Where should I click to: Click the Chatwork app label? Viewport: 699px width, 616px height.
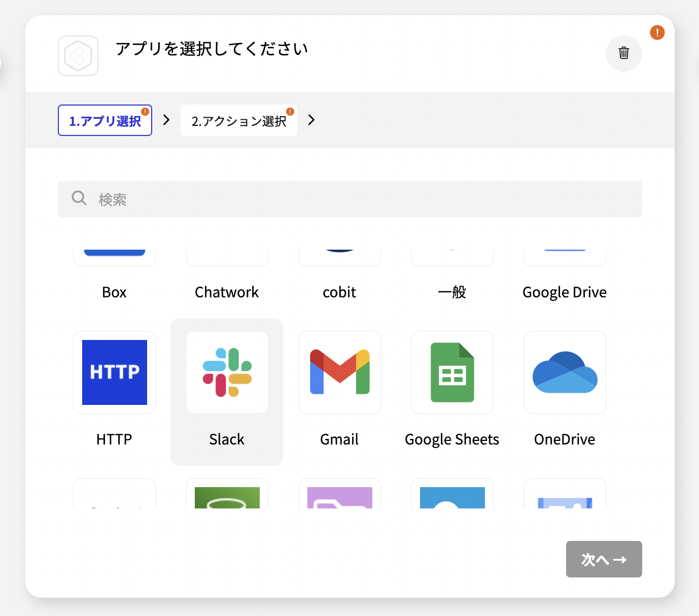[x=227, y=292]
